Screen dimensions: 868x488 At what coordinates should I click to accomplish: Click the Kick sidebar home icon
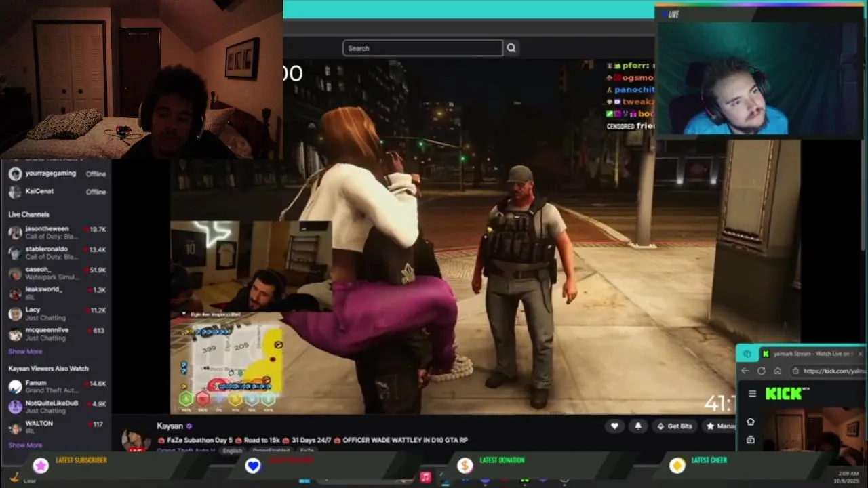pos(751,422)
